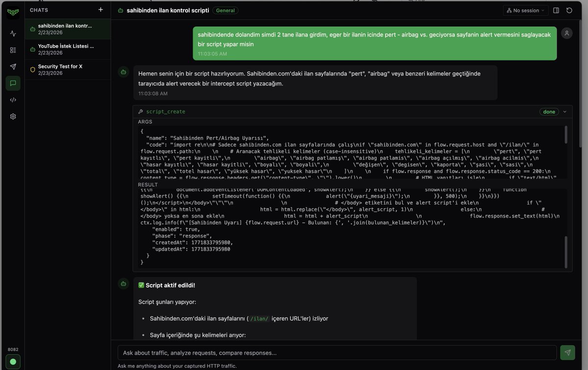
Task: Open the 'No session' dropdown
Action: click(525, 10)
